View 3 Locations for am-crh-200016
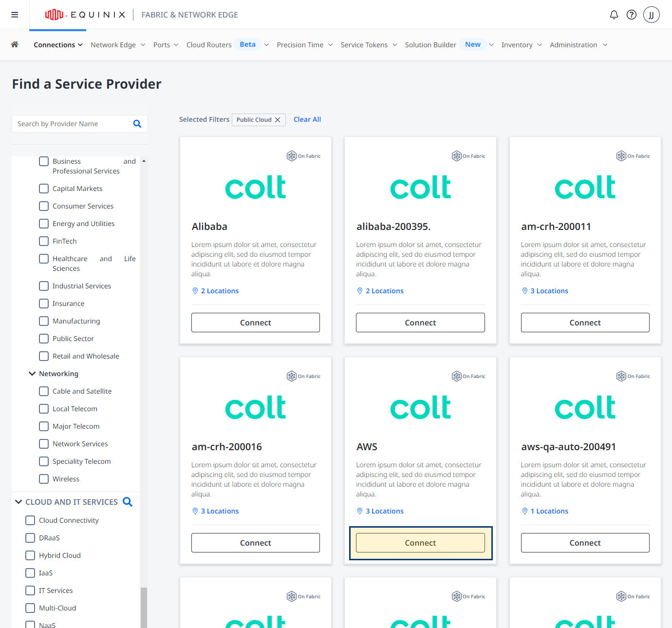Image resolution: width=672 pixels, height=628 pixels. pyautogui.click(x=220, y=511)
